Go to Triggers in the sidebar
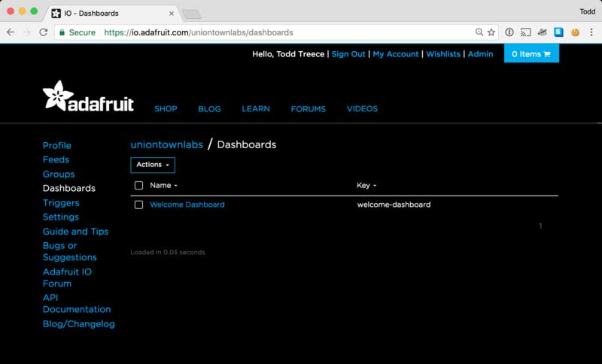602x364 pixels. (61, 203)
